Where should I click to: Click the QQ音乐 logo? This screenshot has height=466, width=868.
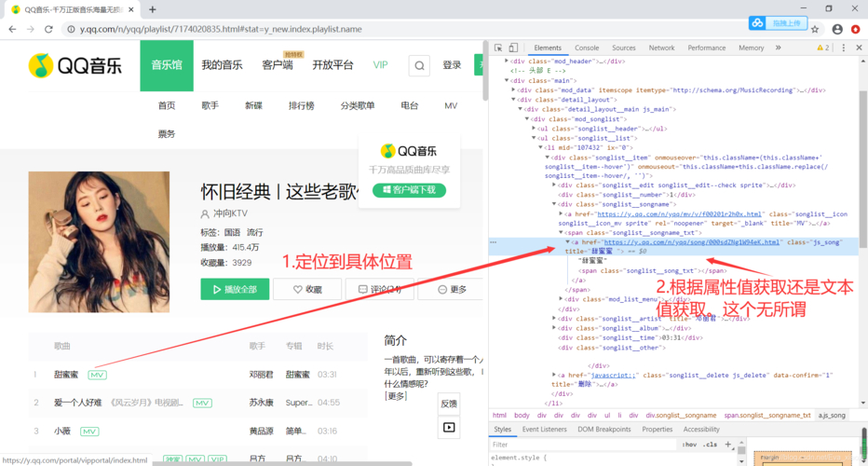pos(75,65)
